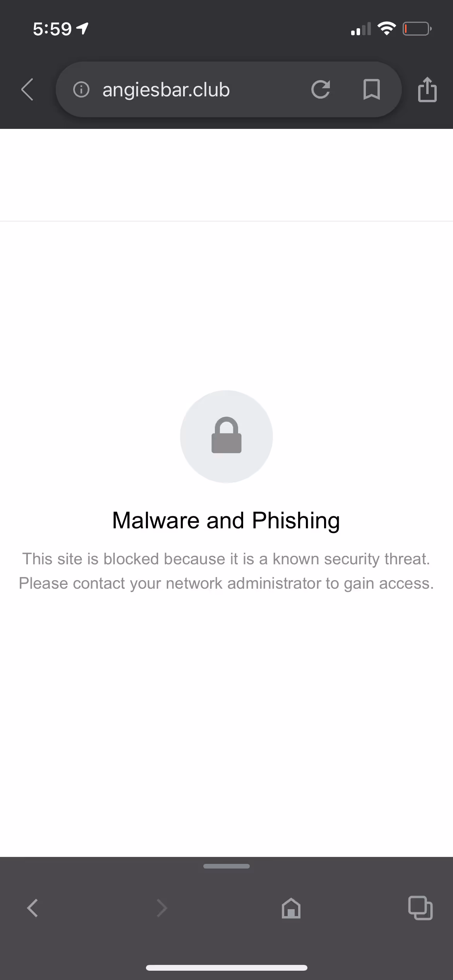Tap the location services arrow icon

point(82,29)
